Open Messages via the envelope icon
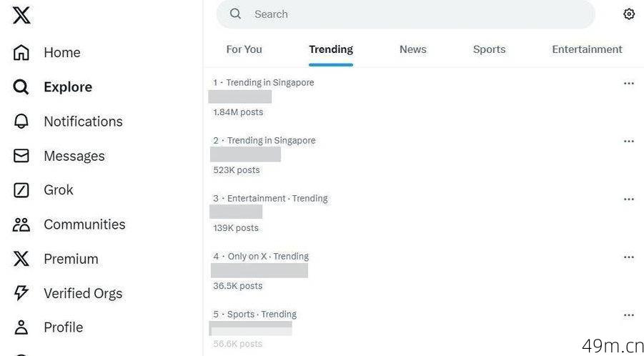The image size is (644, 356). 21,156
